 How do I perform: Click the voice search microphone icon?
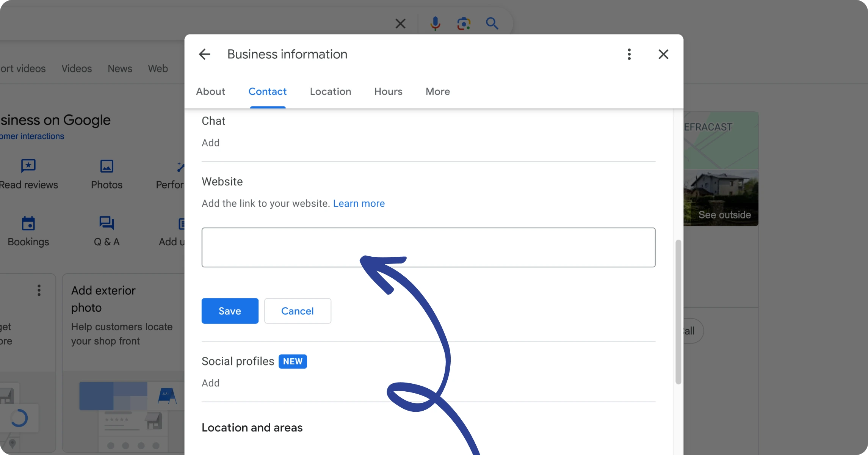click(435, 24)
